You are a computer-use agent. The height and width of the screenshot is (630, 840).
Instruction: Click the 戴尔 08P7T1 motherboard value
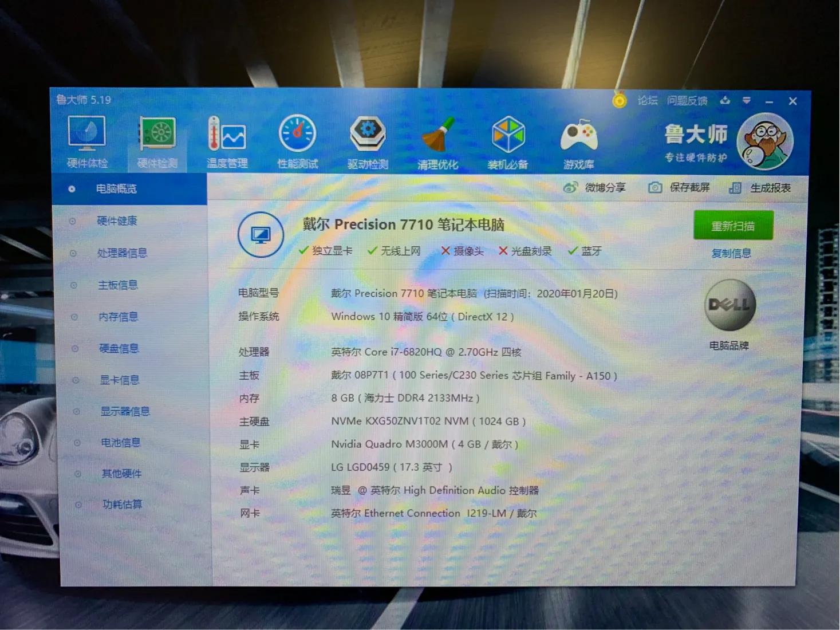click(x=474, y=376)
